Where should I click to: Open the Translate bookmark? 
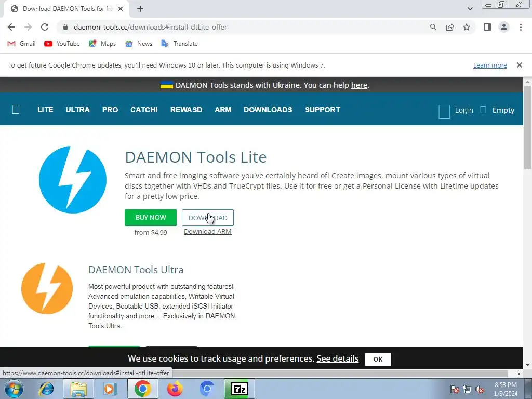pos(179,44)
